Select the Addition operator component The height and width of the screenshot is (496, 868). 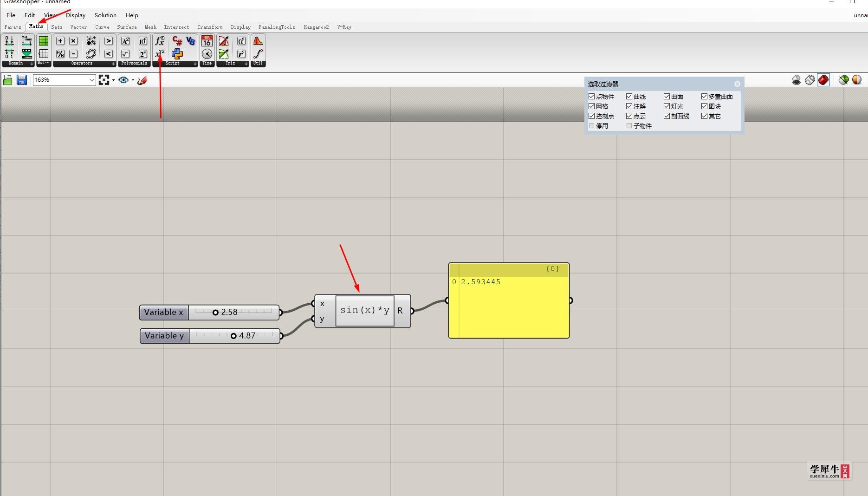point(60,41)
